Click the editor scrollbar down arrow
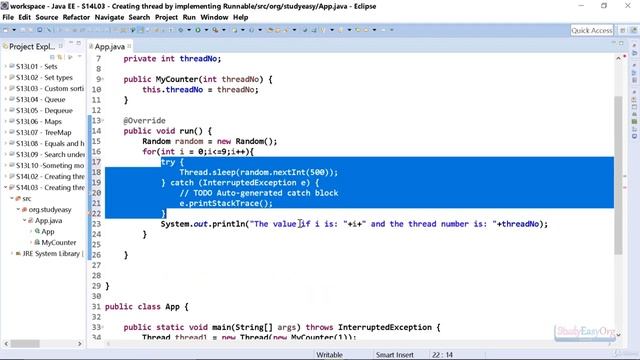The image size is (640, 360). tap(618, 335)
